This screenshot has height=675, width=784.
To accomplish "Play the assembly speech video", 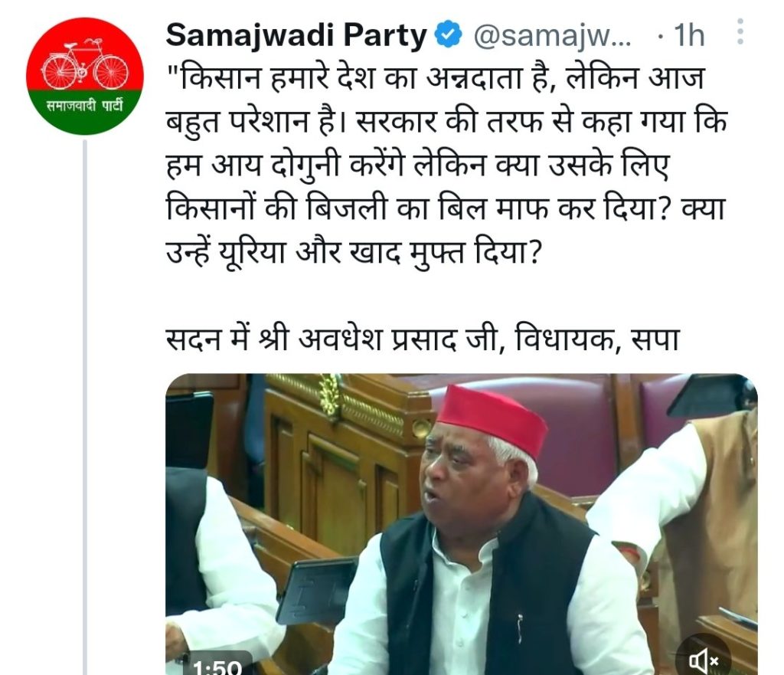I will click(x=461, y=524).
